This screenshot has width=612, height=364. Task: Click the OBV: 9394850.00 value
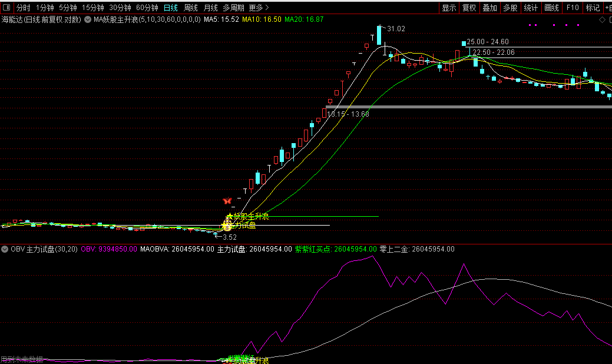[109, 249]
